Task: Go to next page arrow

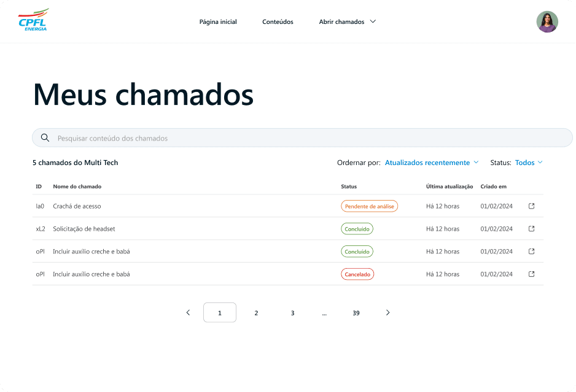Action: coord(387,312)
